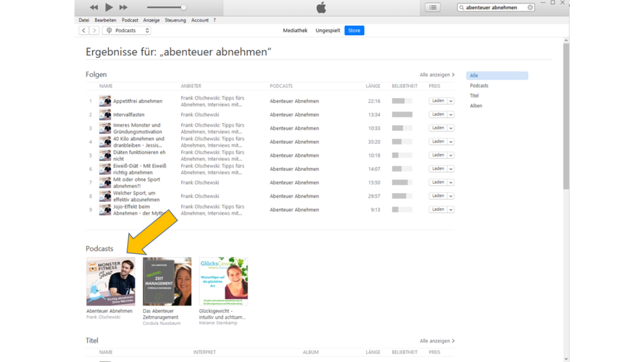The image size is (644, 362).
Task: Open the Abenteuer Abnehmen podcast cover
Action: coord(111,282)
